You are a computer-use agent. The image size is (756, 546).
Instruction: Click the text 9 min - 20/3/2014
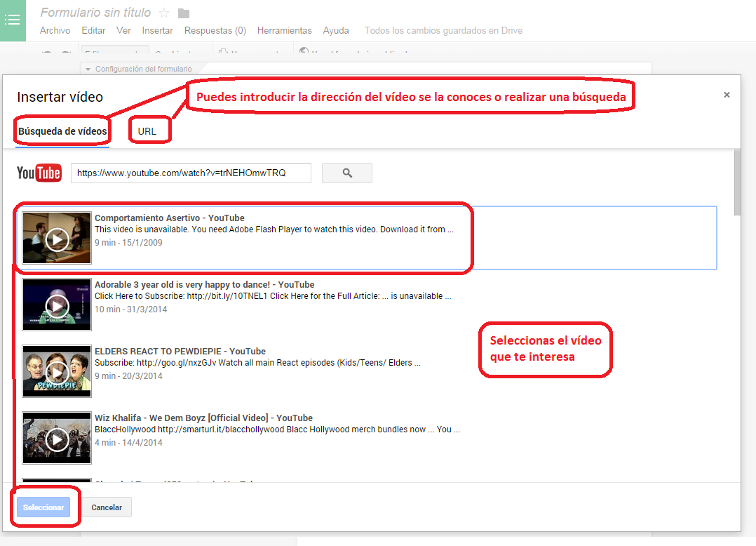128,375
